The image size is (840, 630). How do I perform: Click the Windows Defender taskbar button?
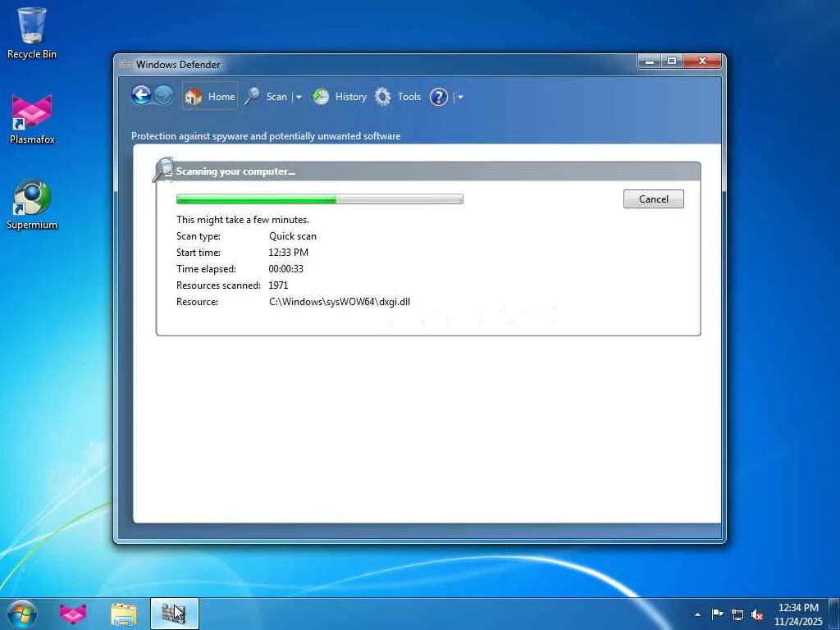174,614
